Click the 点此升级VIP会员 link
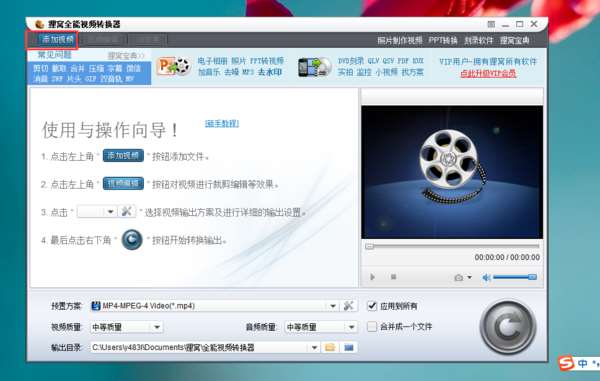The image size is (600, 381). (x=488, y=73)
